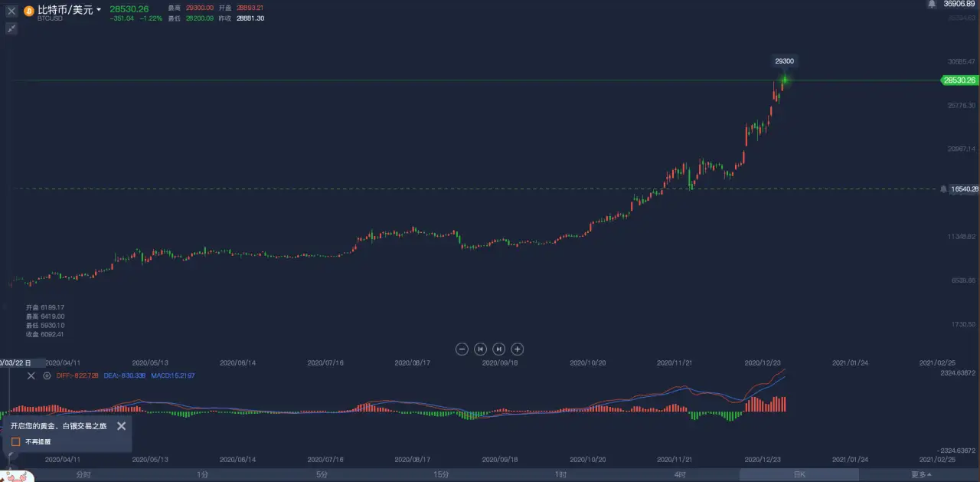
Task: Switch to the 1时 timeframe tab
Action: point(561,475)
